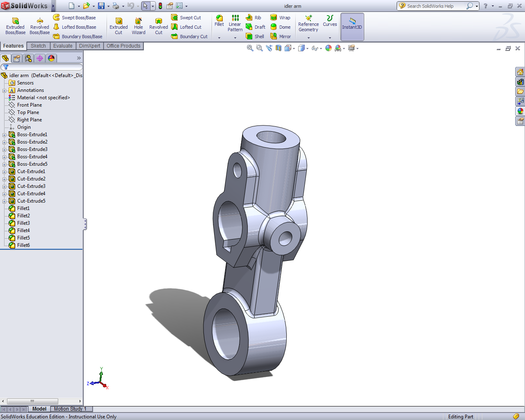Switch to the Sketch tab
This screenshot has height=420, width=525.
38,46
